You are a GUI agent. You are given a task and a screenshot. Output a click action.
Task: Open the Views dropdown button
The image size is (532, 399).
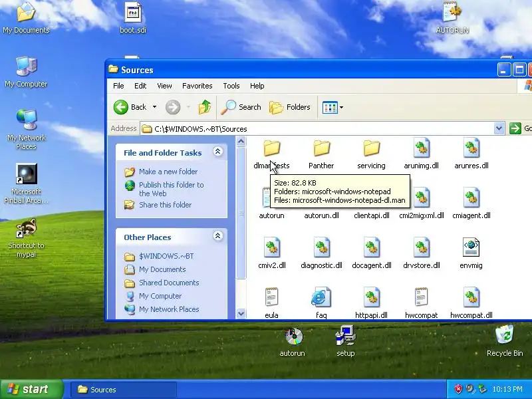pyautogui.click(x=332, y=107)
